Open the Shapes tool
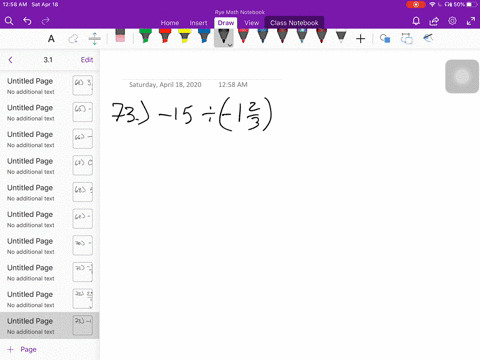Screen dimensions: 480x360 385,39
